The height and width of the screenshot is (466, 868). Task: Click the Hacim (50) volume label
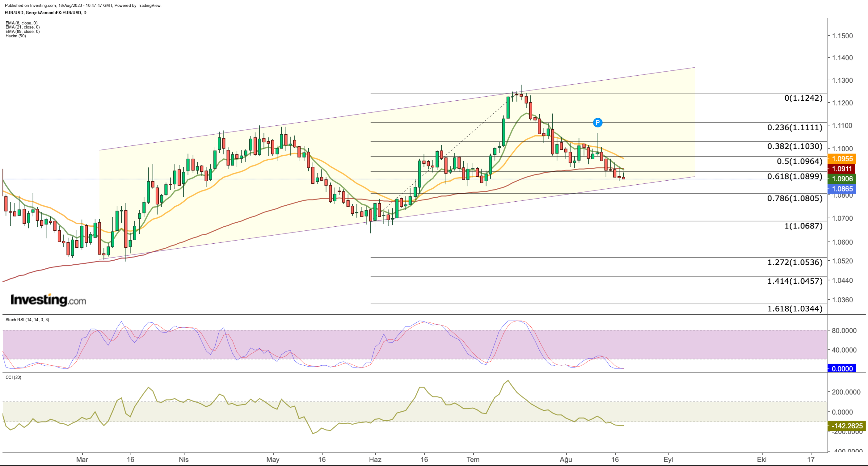[16, 36]
